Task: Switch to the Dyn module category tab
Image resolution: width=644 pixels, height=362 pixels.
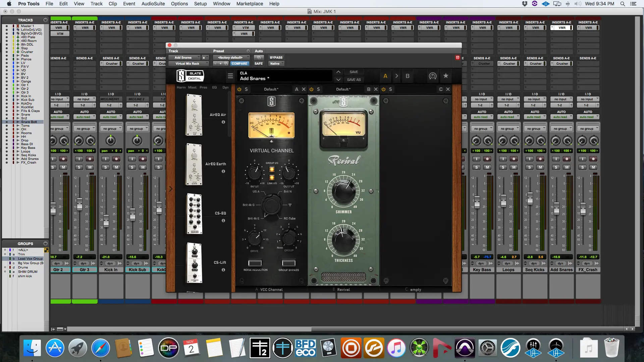Action: [x=225, y=87]
